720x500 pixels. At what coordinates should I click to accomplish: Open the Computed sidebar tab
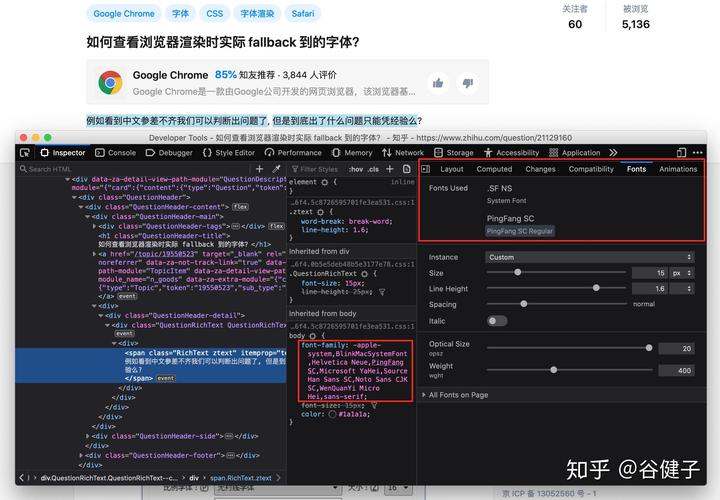494,169
